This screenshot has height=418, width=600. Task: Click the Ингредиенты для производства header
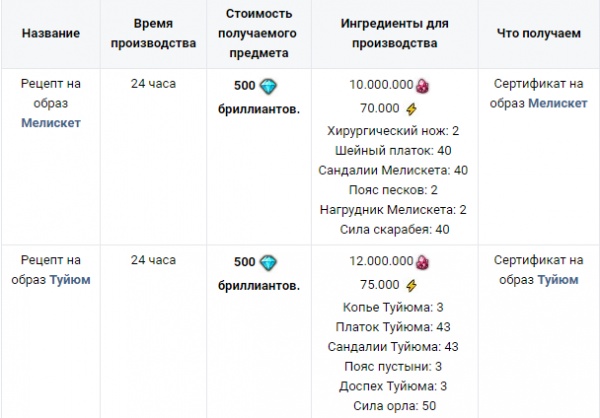coord(395,33)
